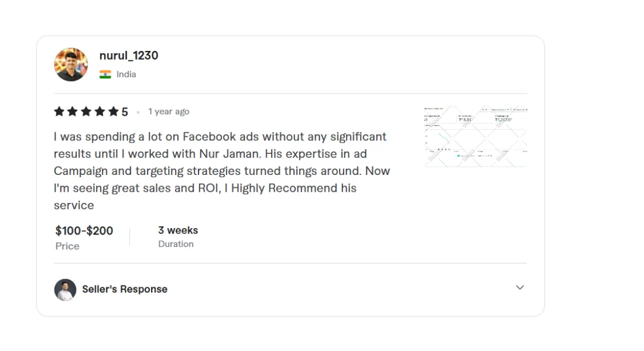Click the India flag icon
The image size is (644, 351).
tap(105, 74)
